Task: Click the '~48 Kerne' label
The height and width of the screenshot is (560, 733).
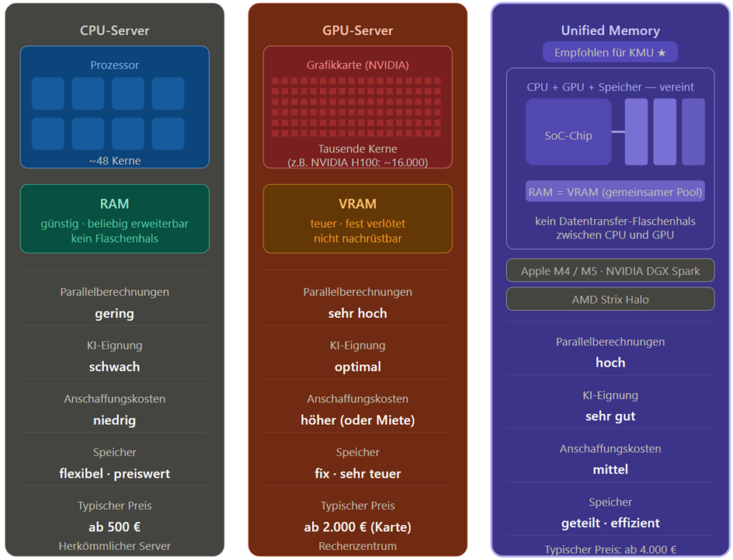Action: coord(115,160)
